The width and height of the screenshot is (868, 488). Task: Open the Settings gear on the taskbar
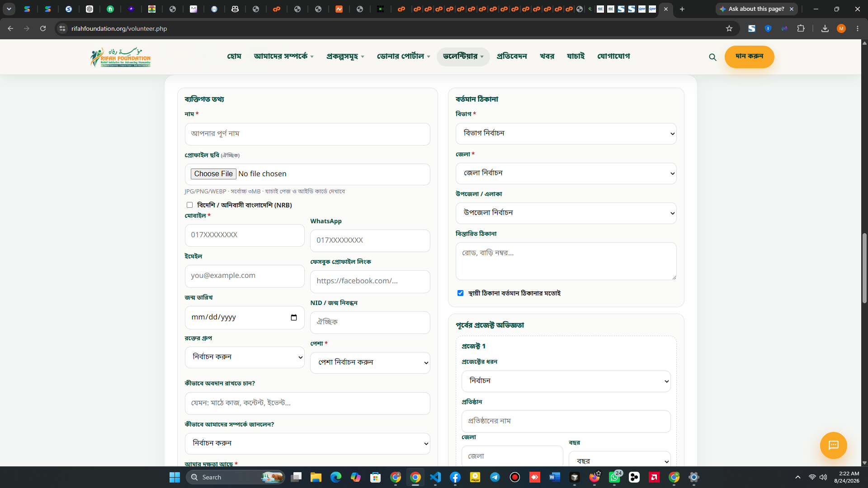(694, 477)
